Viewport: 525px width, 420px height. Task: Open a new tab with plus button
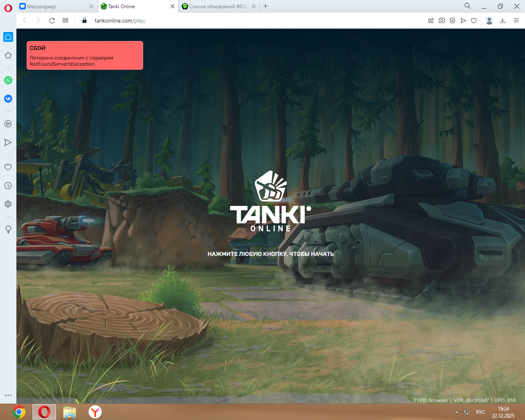pyautogui.click(x=266, y=6)
